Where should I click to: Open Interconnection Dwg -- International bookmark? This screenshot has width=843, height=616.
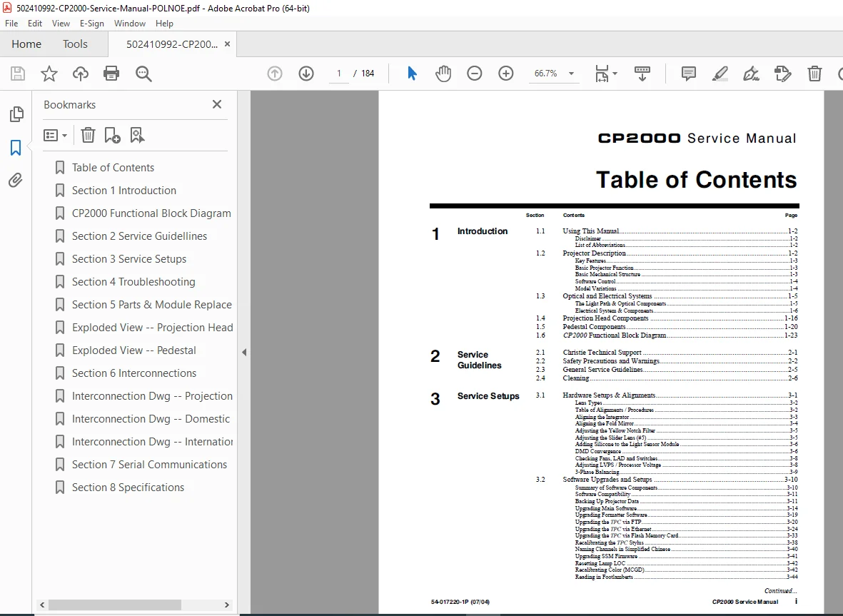click(x=152, y=442)
